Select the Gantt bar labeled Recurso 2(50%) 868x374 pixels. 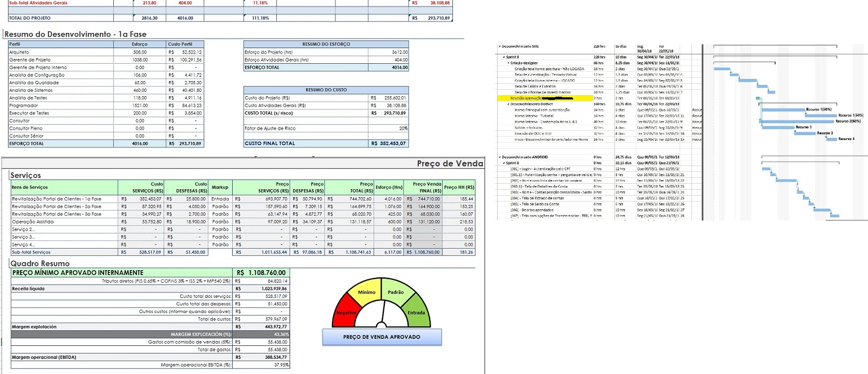tap(797, 122)
